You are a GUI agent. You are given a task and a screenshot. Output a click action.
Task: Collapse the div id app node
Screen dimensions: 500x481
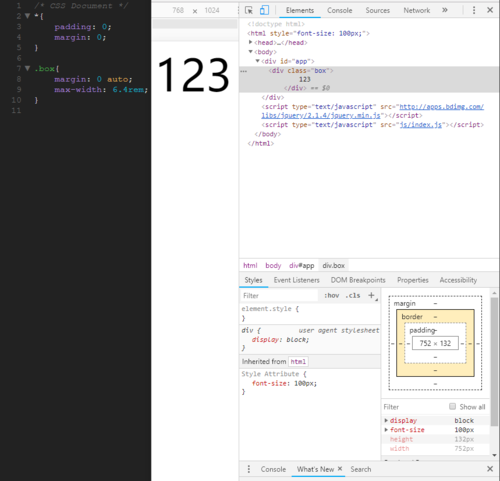257,61
